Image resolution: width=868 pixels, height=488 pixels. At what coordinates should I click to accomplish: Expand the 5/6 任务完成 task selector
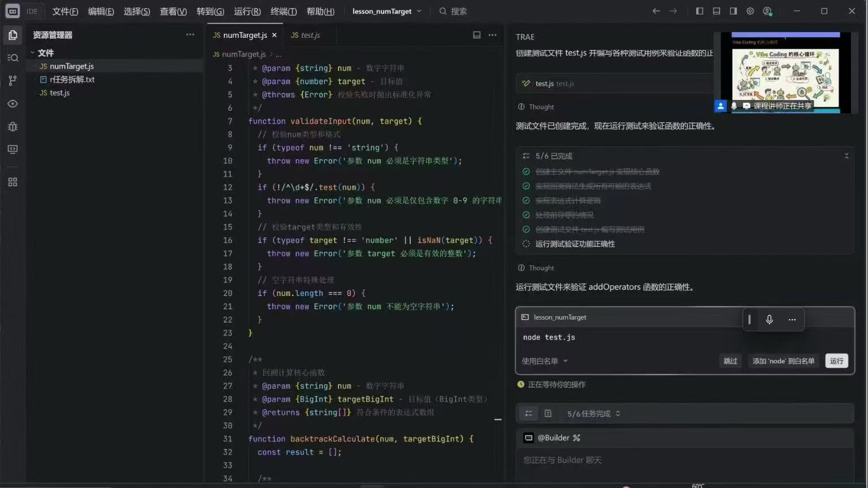pos(593,413)
